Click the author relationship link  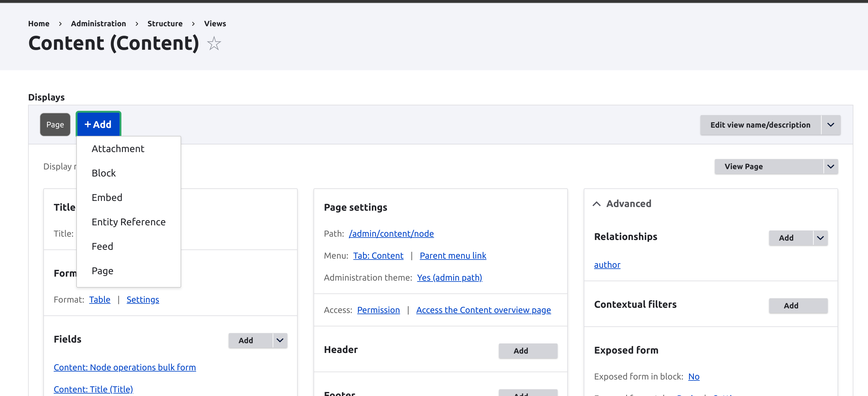click(x=607, y=265)
